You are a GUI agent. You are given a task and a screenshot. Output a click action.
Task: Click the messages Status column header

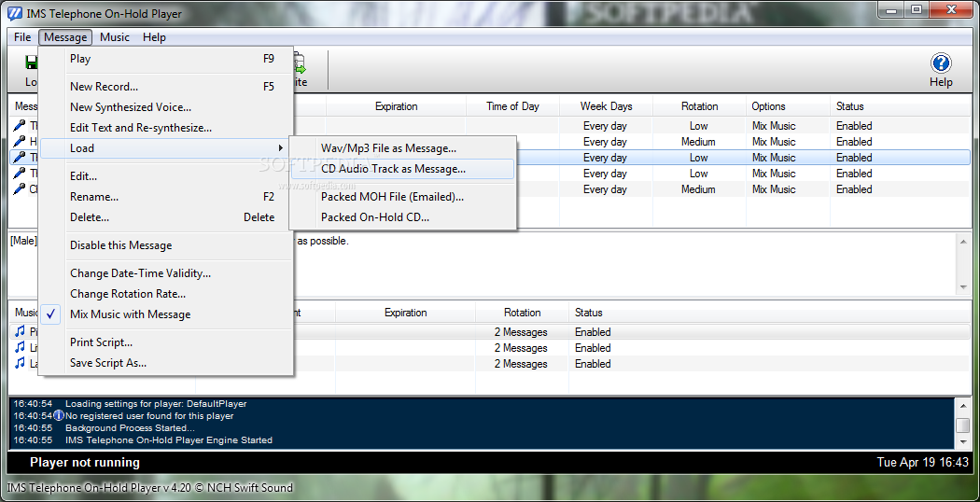pos(900,106)
